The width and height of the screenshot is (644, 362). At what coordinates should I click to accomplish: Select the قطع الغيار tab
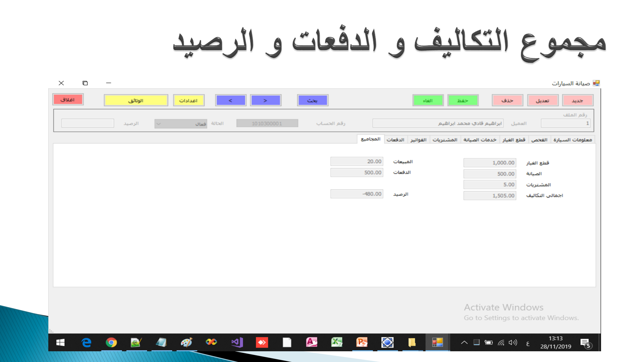(514, 140)
